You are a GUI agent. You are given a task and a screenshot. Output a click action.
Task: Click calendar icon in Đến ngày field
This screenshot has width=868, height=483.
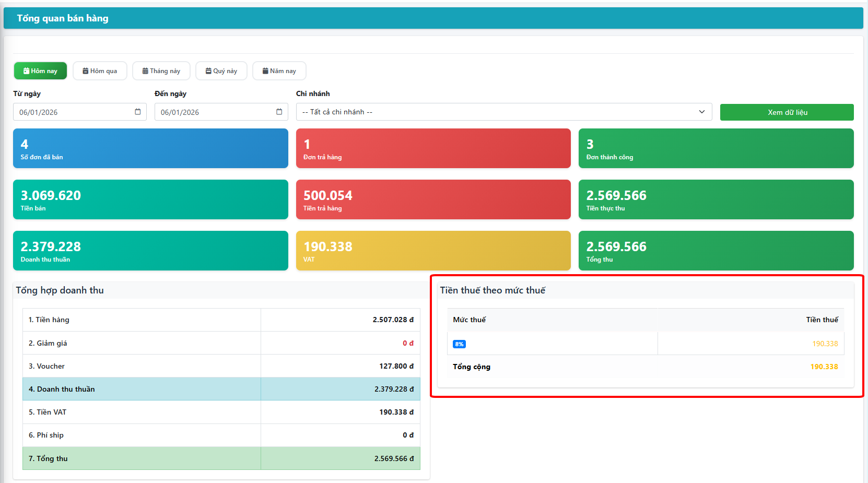[279, 112]
